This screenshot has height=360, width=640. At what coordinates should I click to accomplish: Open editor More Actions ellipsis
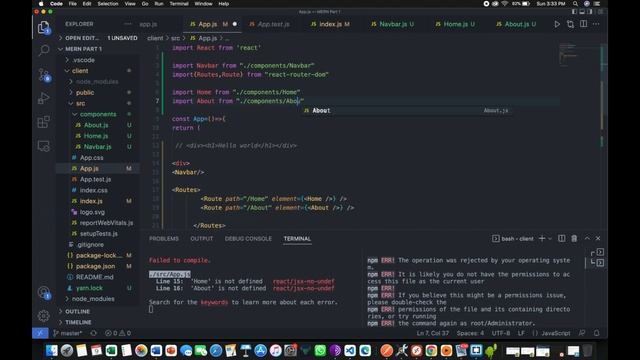(x=596, y=24)
